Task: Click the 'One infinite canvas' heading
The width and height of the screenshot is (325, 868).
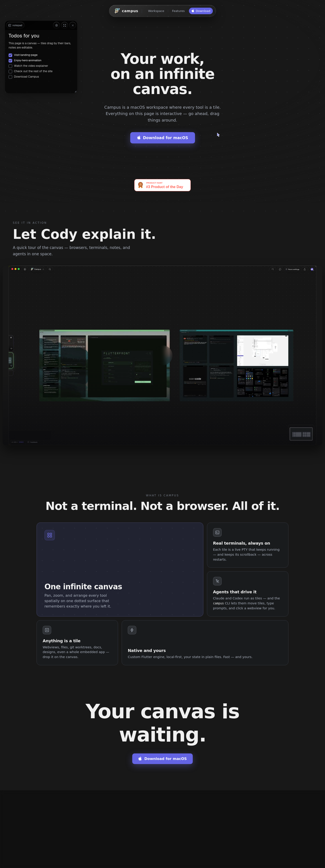Action: click(83, 587)
